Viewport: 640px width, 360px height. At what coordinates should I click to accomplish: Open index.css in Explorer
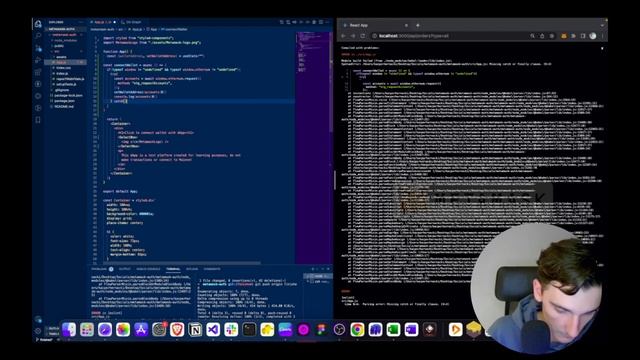click(x=63, y=68)
